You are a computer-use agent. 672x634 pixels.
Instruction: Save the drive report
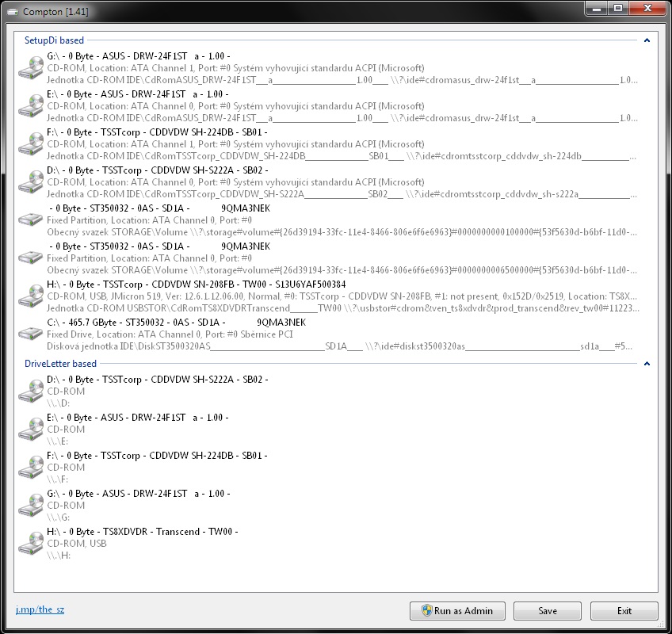(x=548, y=611)
